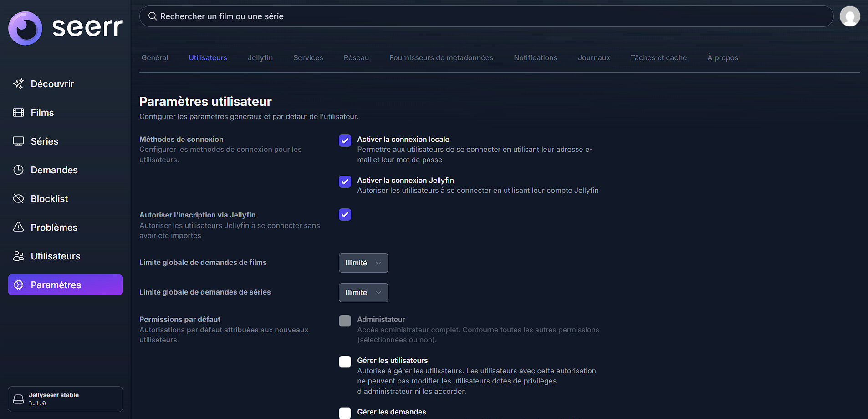Toggle Autoriser l'inscription via Jellyfin checkbox
Viewport: 868px width, 419px height.
coord(345,214)
